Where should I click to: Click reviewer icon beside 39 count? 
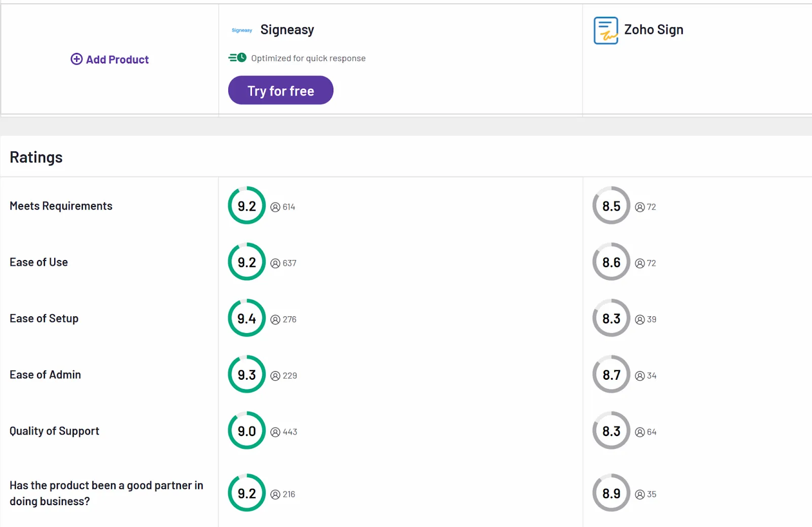click(640, 320)
